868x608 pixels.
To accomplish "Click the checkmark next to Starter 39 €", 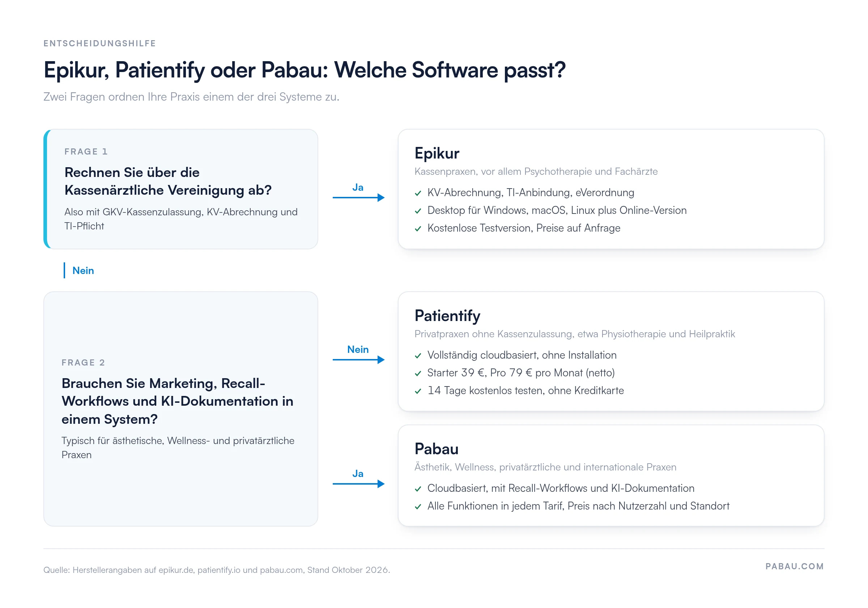I will (x=418, y=373).
